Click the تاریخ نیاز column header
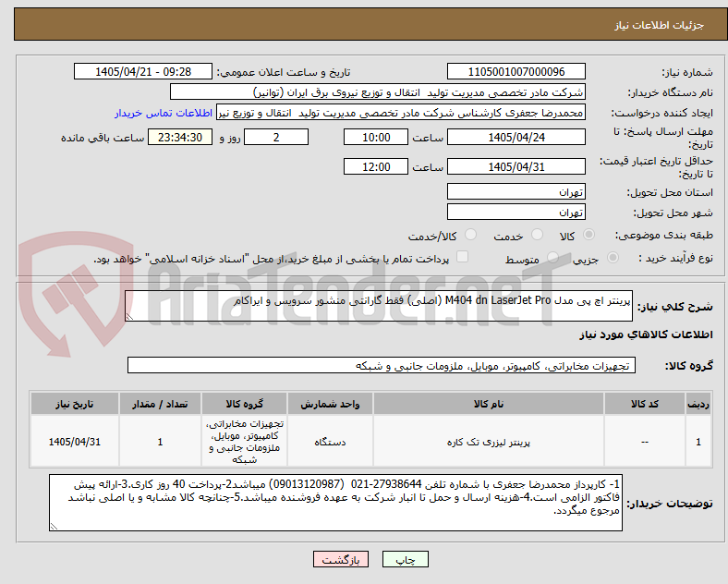The image size is (728, 584). 75,404
